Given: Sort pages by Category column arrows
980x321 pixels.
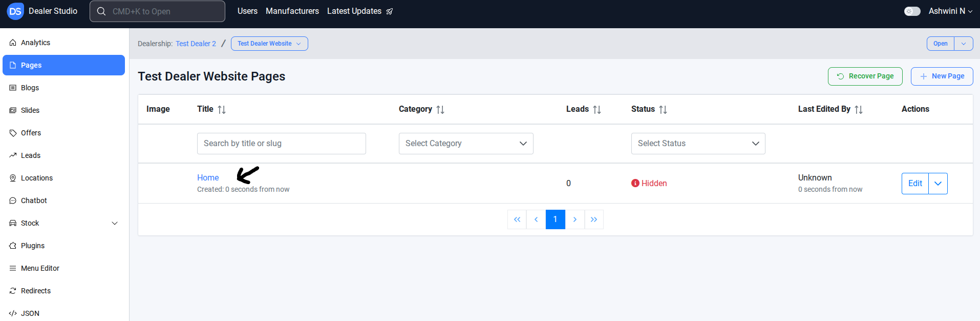Looking at the screenshot, I should coord(440,109).
